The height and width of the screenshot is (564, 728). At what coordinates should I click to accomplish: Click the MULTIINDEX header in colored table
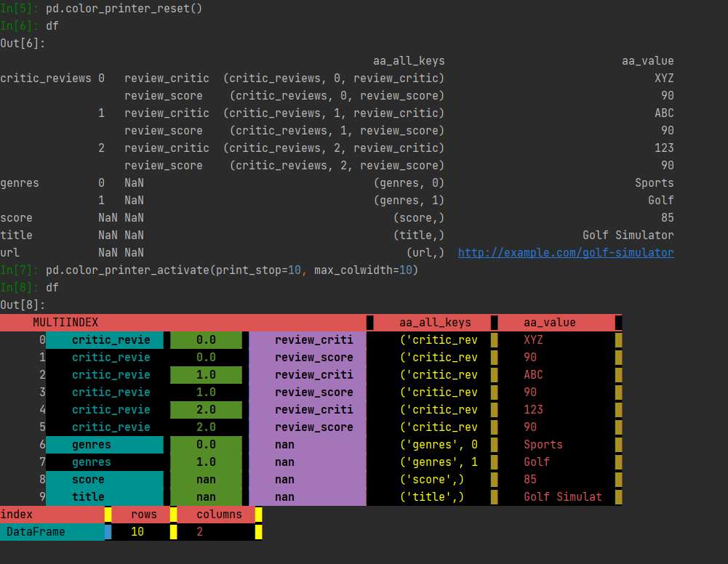65,323
